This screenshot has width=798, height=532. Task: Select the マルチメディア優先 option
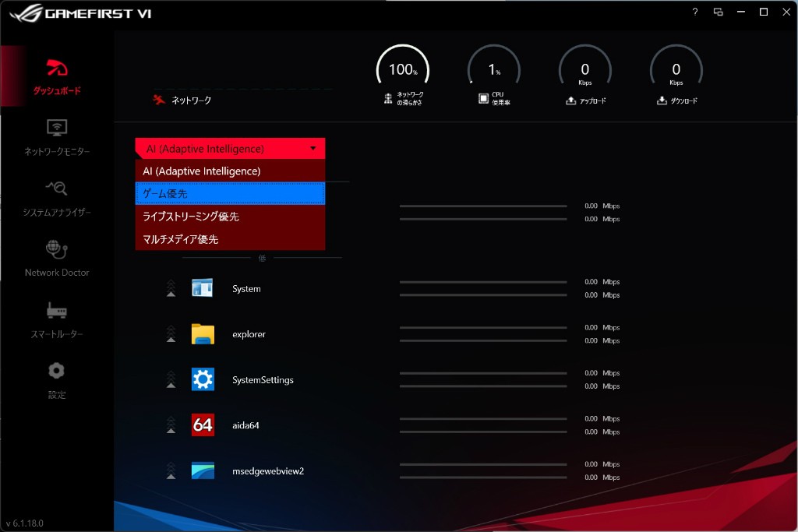pos(230,239)
